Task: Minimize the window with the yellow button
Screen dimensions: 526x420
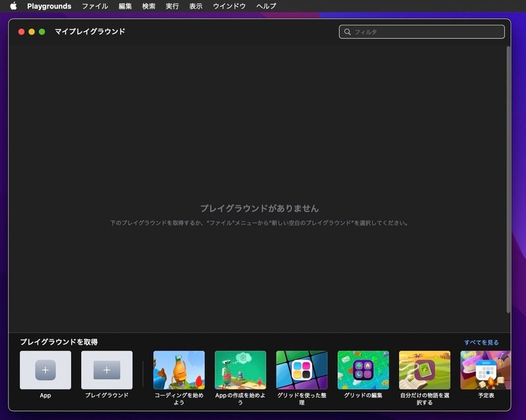Action: click(x=32, y=32)
